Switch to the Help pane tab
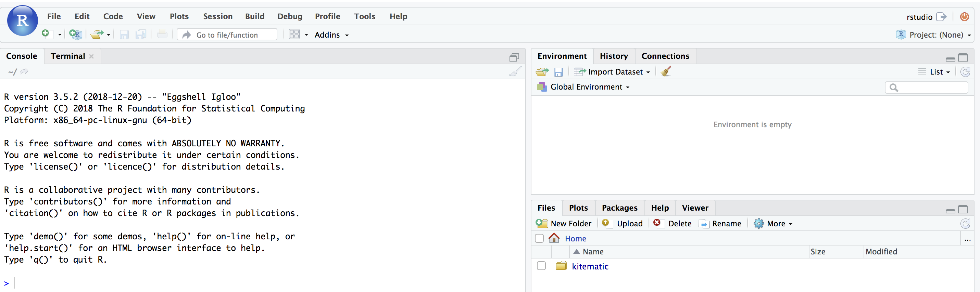The height and width of the screenshot is (292, 980). (660, 208)
